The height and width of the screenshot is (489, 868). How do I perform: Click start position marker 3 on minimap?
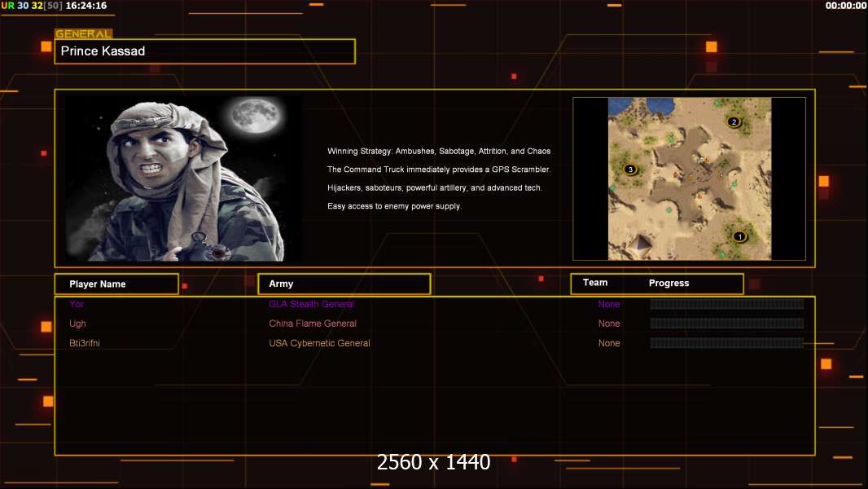[629, 170]
